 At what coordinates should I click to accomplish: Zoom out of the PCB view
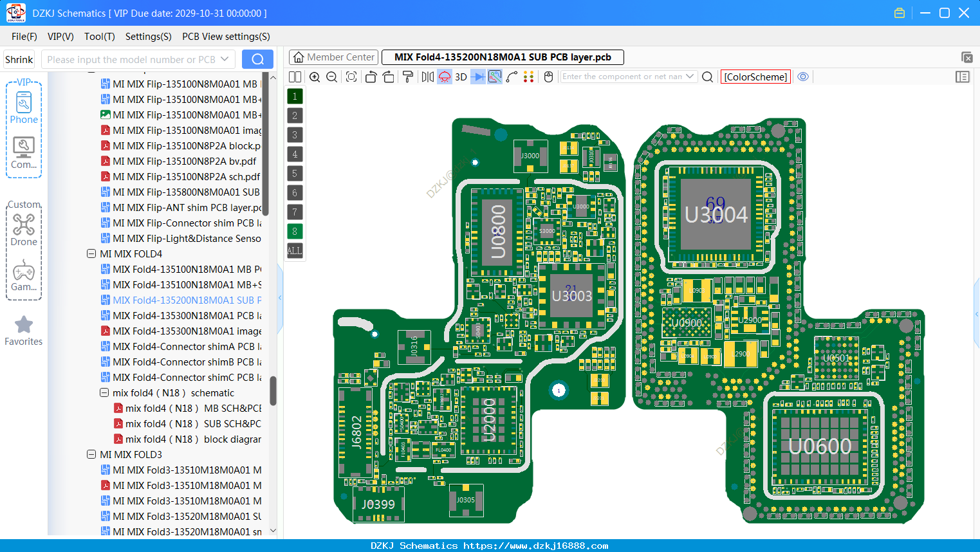(331, 77)
